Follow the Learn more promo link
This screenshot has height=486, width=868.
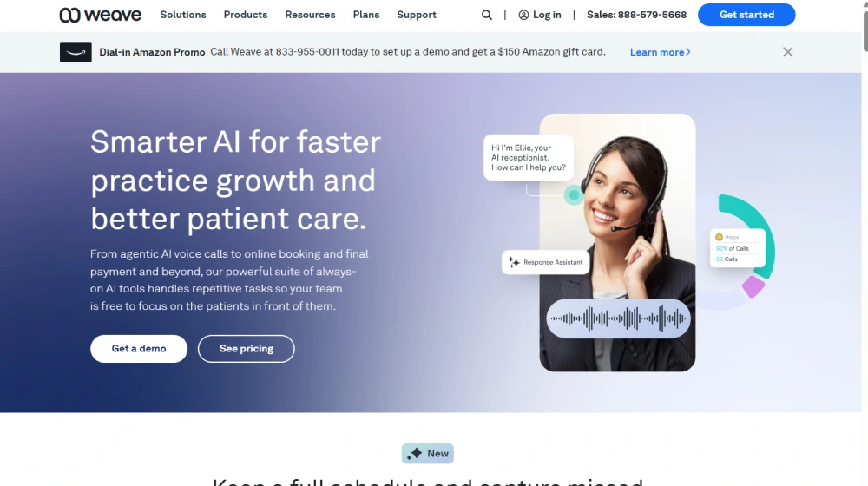click(661, 52)
